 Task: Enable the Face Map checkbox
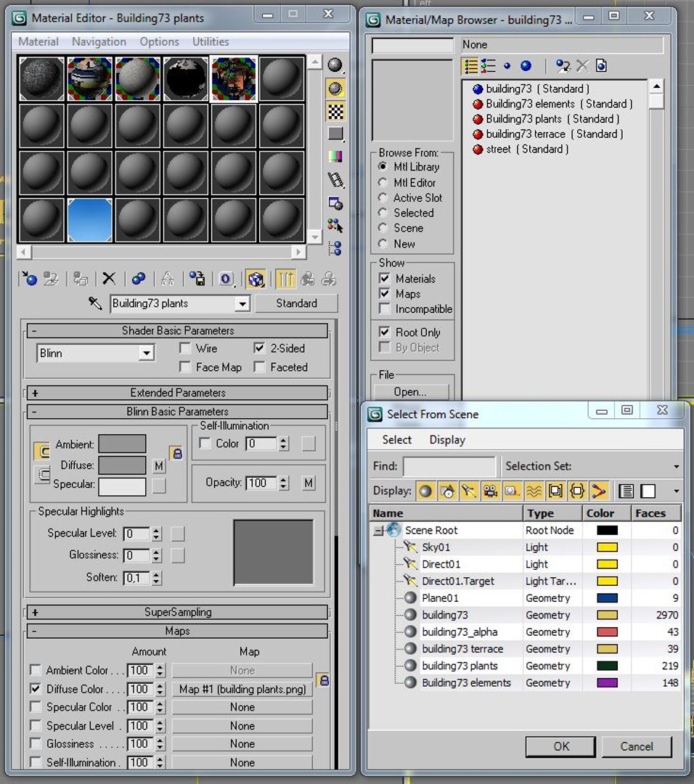(185, 367)
